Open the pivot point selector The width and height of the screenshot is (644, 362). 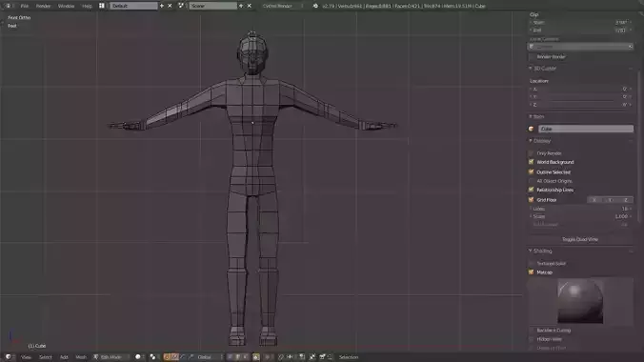[154, 356]
